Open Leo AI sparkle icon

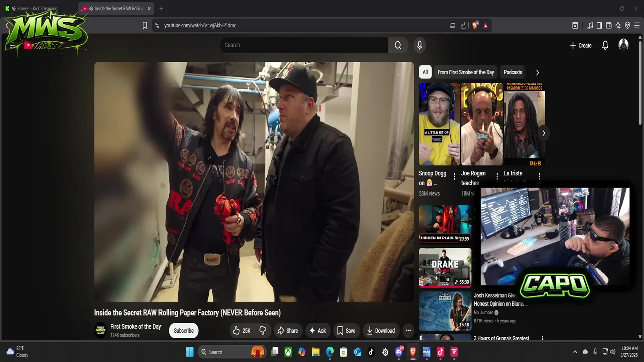coord(618,25)
